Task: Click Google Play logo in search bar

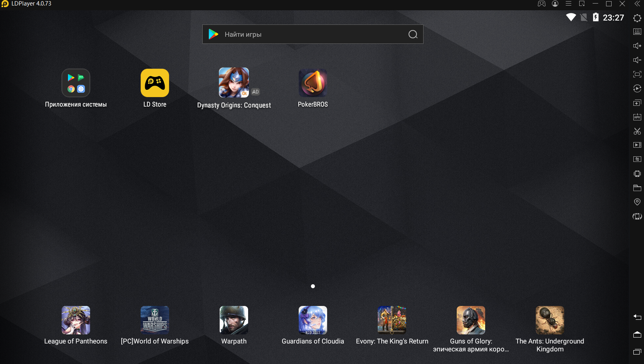Action: [213, 34]
